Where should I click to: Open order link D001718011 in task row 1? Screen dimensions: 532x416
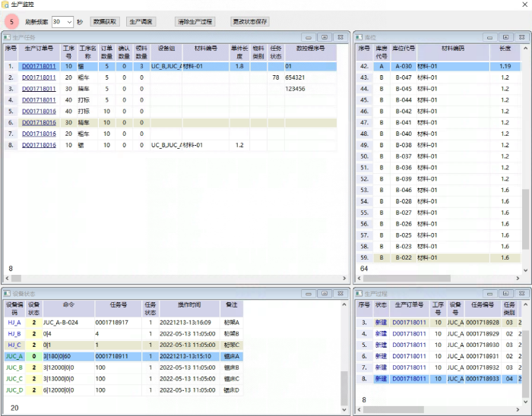pos(39,66)
